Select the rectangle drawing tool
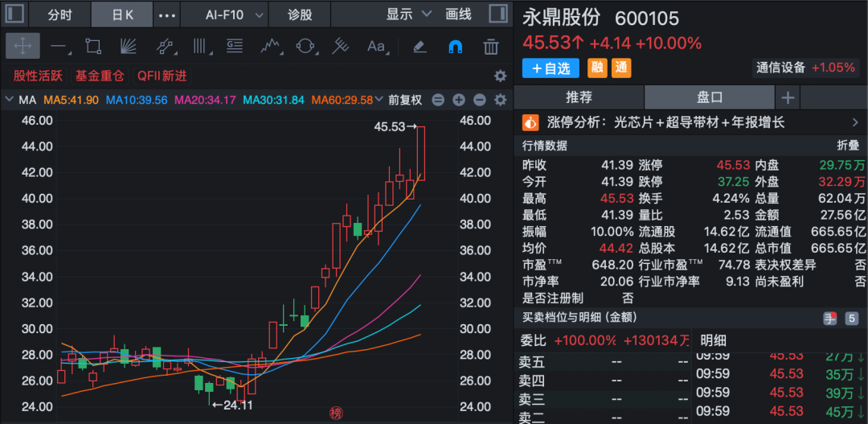The width and height of the screenshot is (868, 424). (x=93, y=46)
